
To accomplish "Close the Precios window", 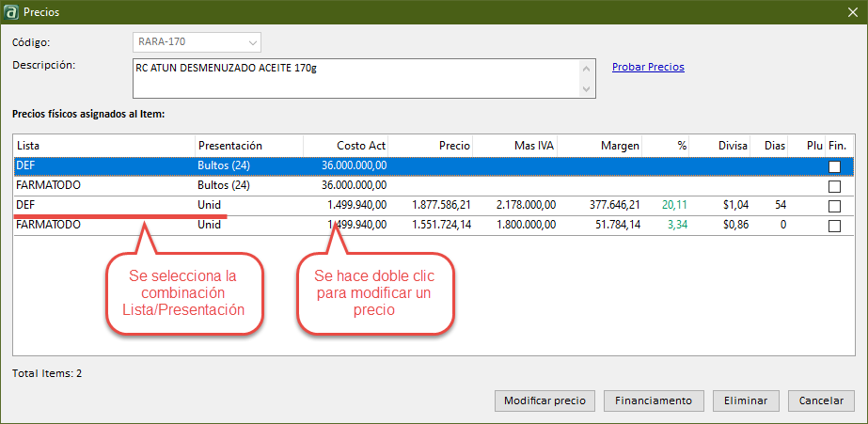I will 851,10.
